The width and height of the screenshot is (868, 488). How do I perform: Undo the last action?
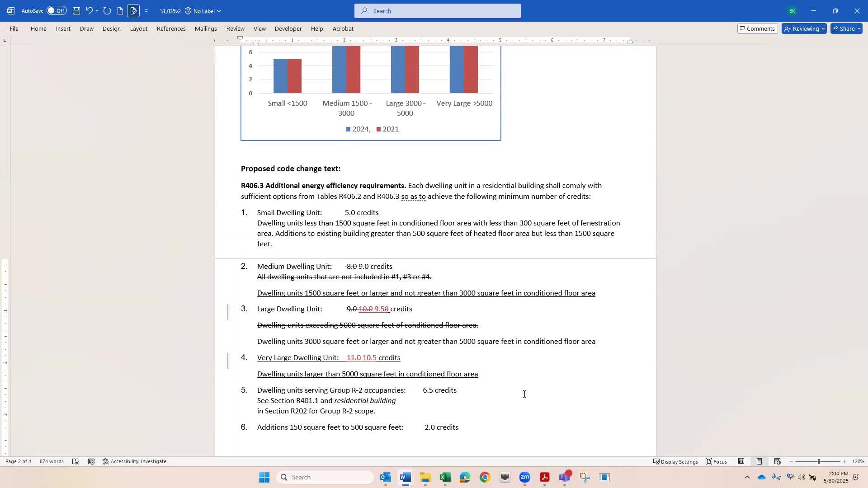pyautogui.click(x=89, y=11)
